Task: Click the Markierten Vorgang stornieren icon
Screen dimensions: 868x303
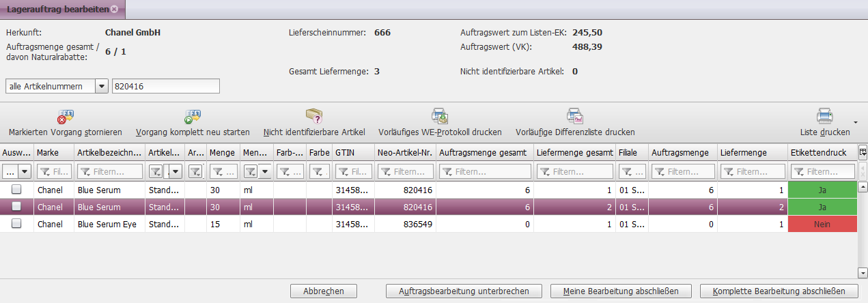Action: point(65,117)
